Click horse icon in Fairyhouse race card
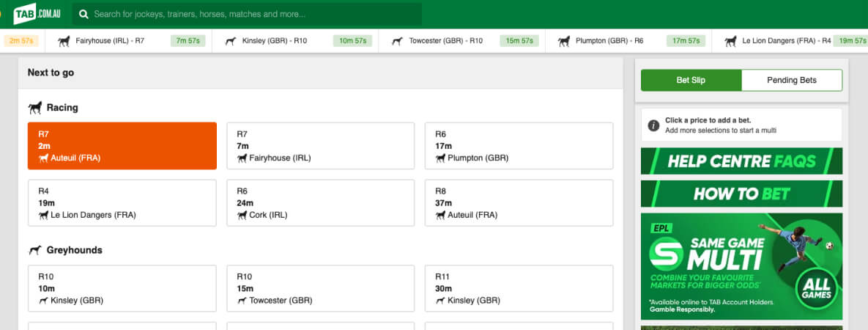This screenshot has width=868, height=330. [x=242, y=158]
